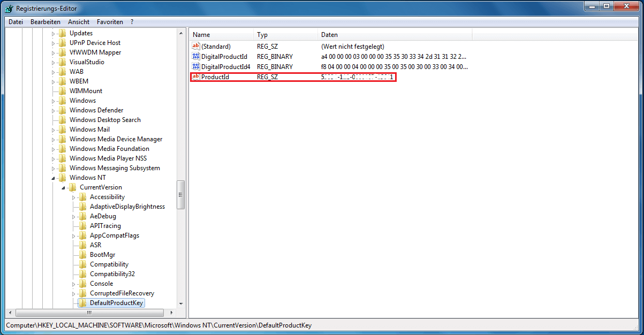Select the Compatibility32 key
The height and width of the screenshot is (335, 644).
point(112,274)
